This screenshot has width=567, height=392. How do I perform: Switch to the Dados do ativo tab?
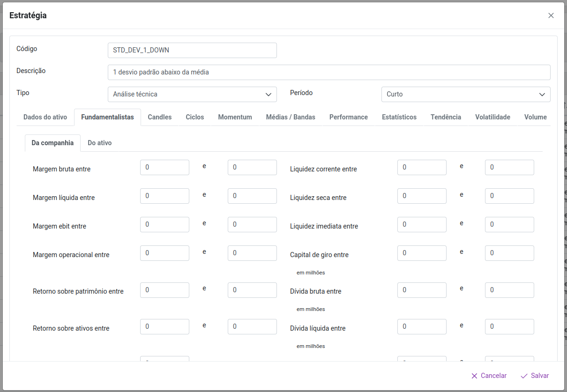[x=45, y=117]
